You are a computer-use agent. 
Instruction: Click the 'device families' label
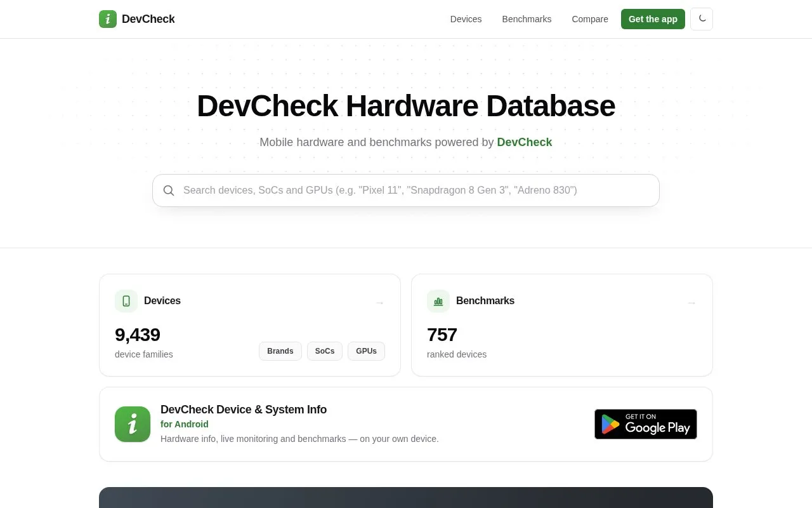tap(144, 354)
